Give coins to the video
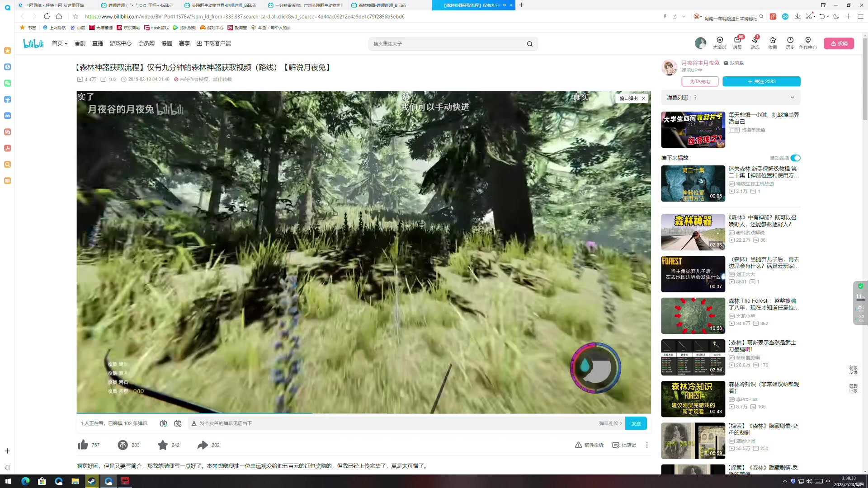Viewport: 868px width, 488px height. [x=123, y=445]
